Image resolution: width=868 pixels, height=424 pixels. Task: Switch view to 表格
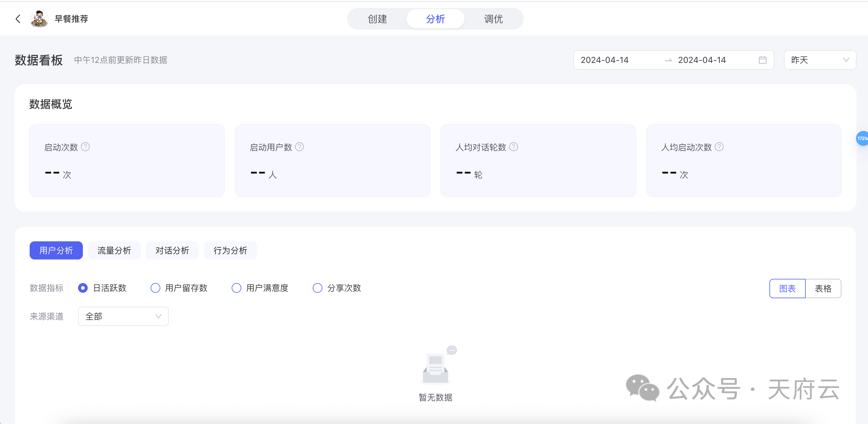(x=823, y=289)
